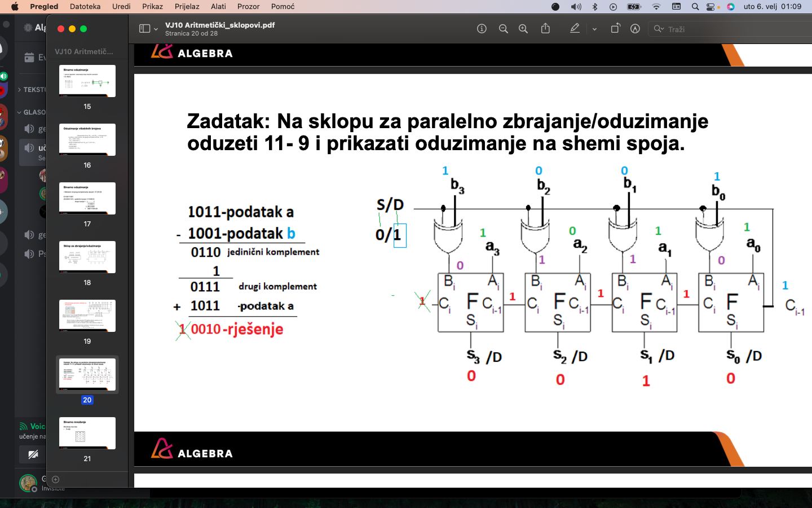Select page 15 thumbnail
This screenshot has width=812, height=508.
pyautogui.click(x=87, y=81)
